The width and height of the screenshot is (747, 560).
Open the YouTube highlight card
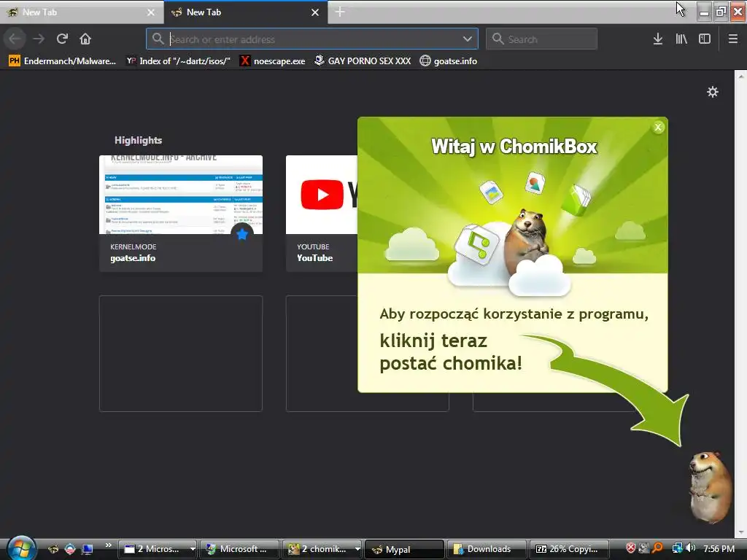point(322,214)
